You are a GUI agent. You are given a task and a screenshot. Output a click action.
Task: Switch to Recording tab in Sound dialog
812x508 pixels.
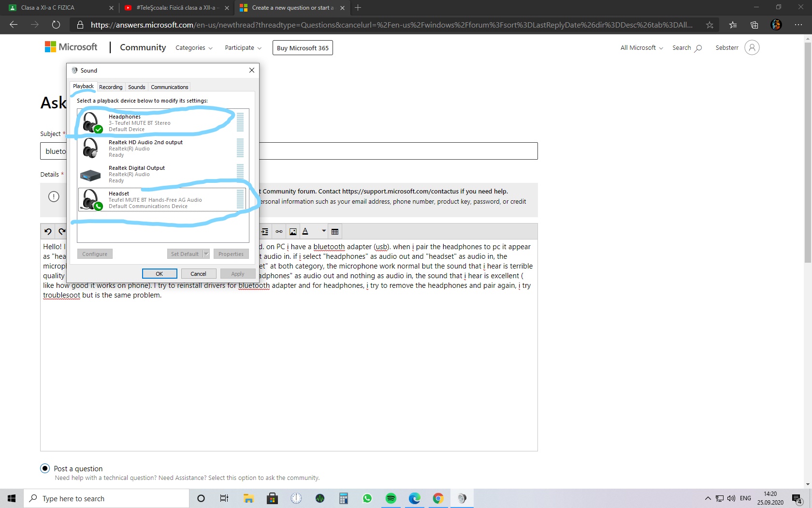pos(111,87)
